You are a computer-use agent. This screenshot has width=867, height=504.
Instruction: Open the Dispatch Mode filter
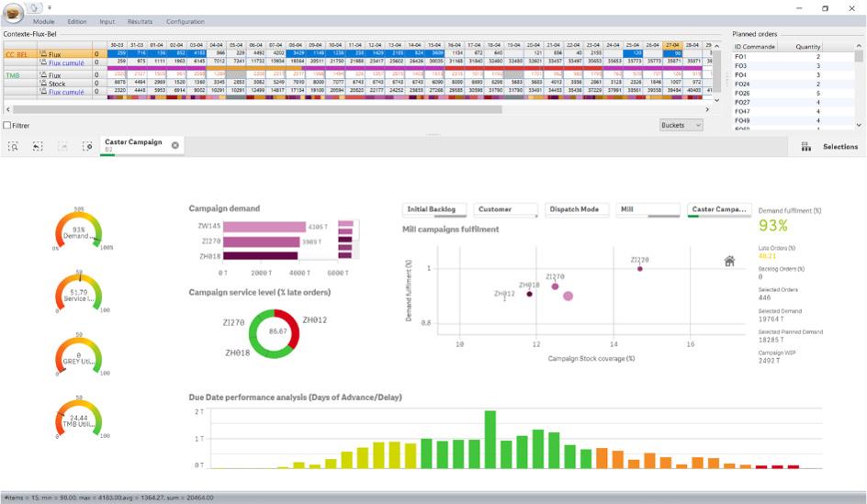577,209
